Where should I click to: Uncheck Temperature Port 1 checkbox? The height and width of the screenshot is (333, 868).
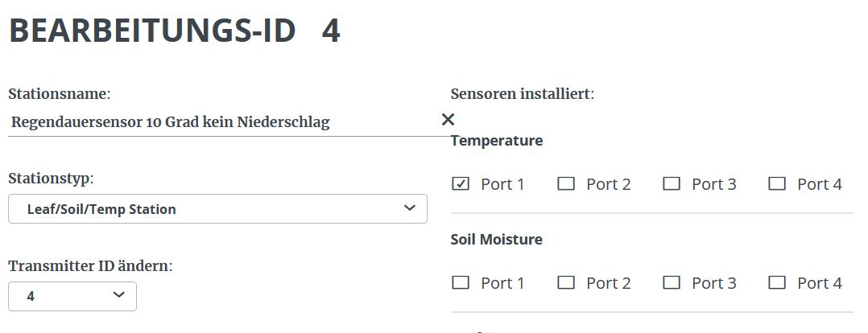pos(461,184)
